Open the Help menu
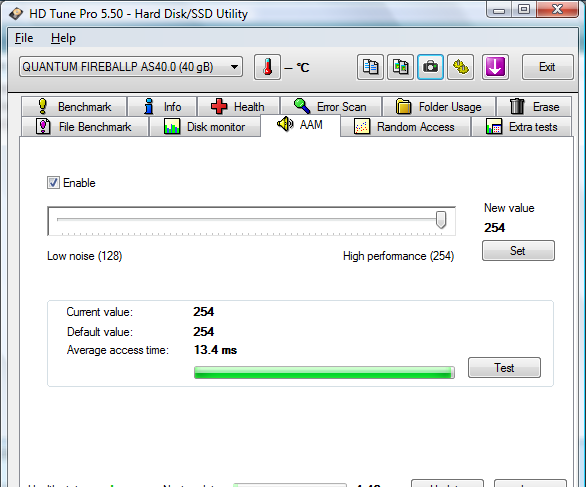586x487 pixels. coord(63,38)
